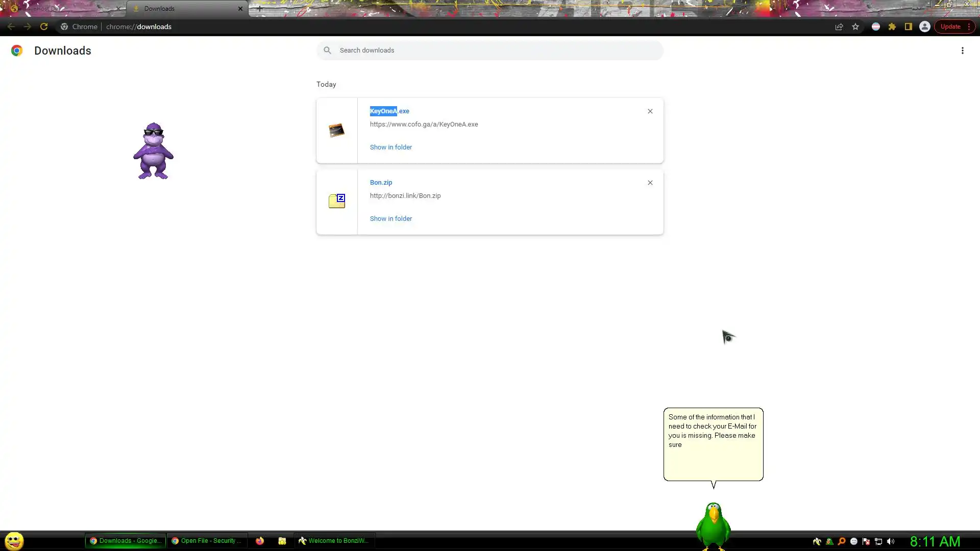Screen dimensions: 980x551
Task: Click the Bon.zip archive icon
Action: 336,201
